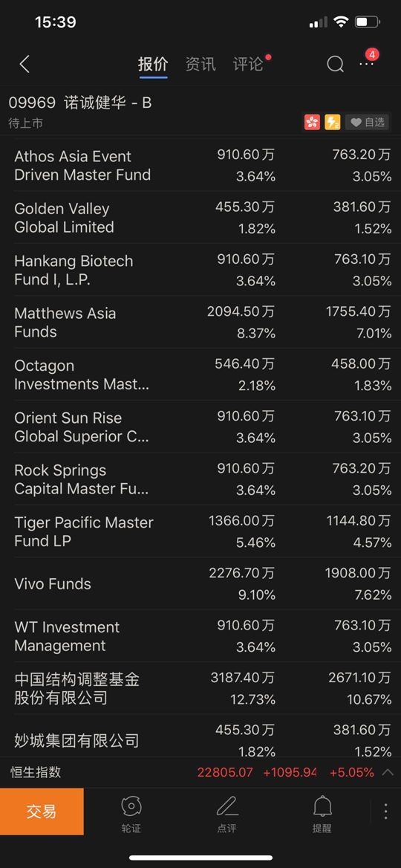401x868 pixels.
Task: Select the 报价 tab
Action: [x=153, y=64]
